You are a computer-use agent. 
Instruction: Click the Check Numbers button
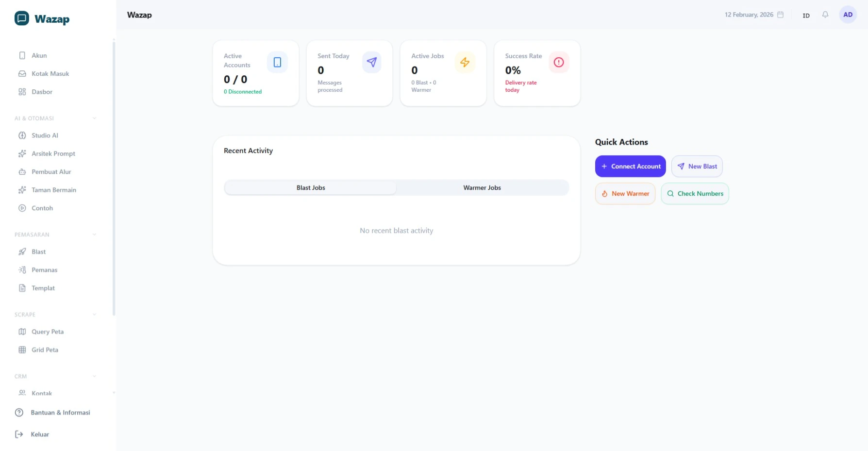click(x=695, y=193)
